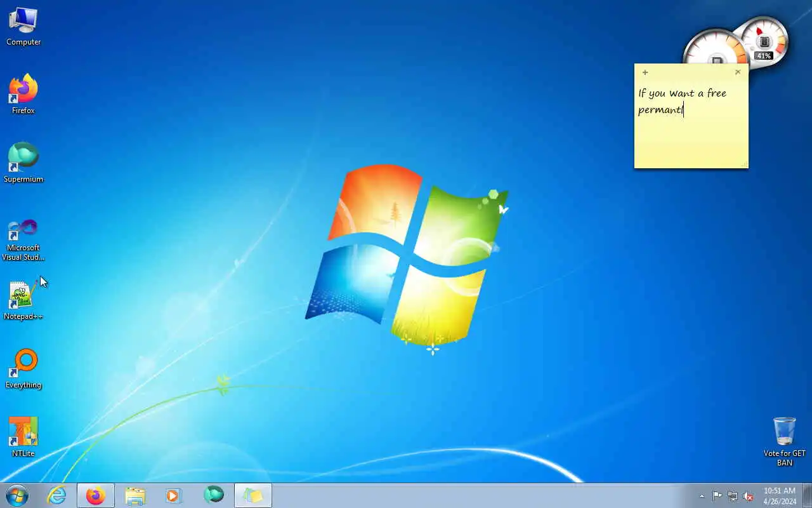Viewport: 812px width, 508px height.
Task: Open the Action Center flag icon
Action: click(717, 496)
